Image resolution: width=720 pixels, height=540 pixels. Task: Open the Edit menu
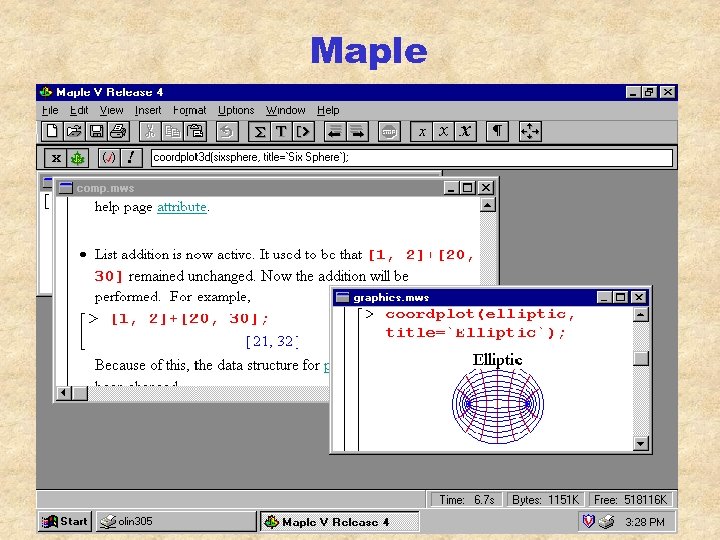coord(79,110)
